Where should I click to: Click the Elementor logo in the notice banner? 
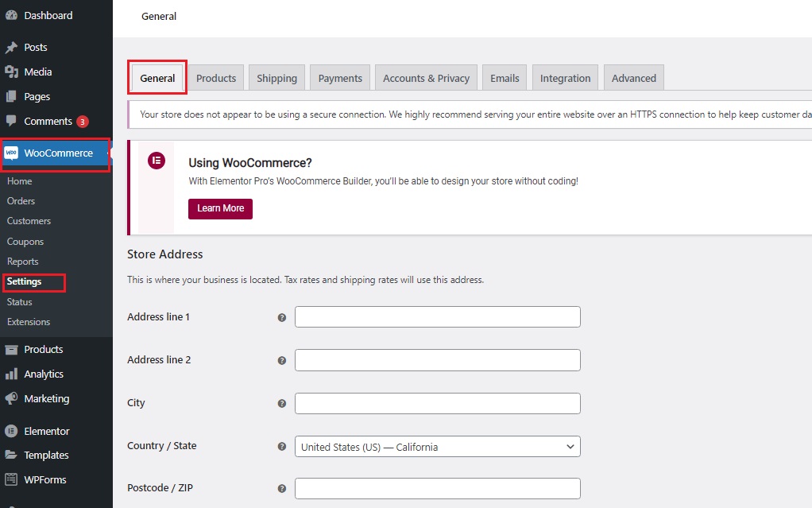point(157,161)
